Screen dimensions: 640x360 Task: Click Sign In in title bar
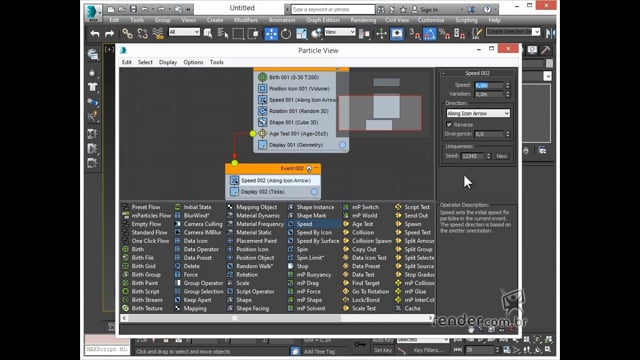(429, 9)
